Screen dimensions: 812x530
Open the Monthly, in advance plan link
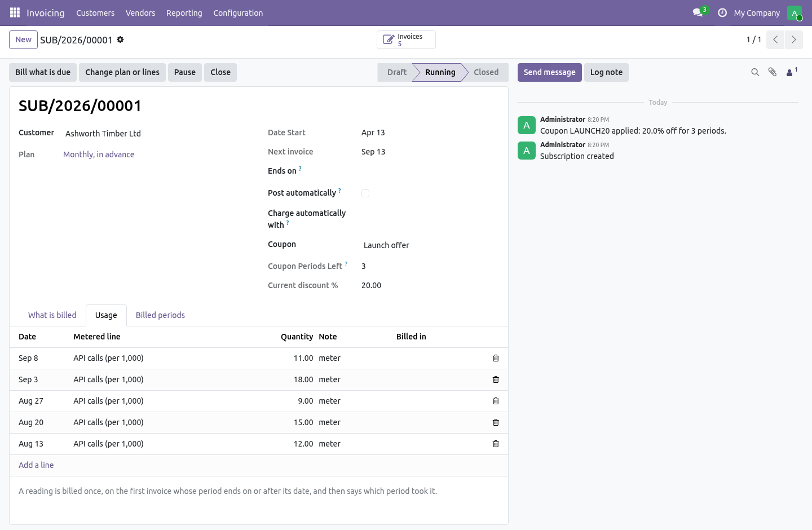pos(99,154)
